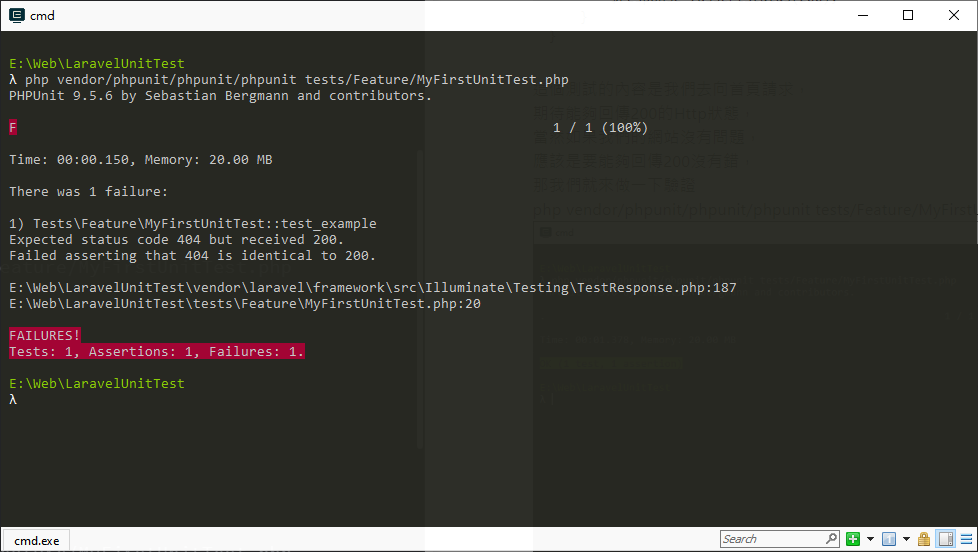Click the 'There was 1 failure:' line

[89, 191]
